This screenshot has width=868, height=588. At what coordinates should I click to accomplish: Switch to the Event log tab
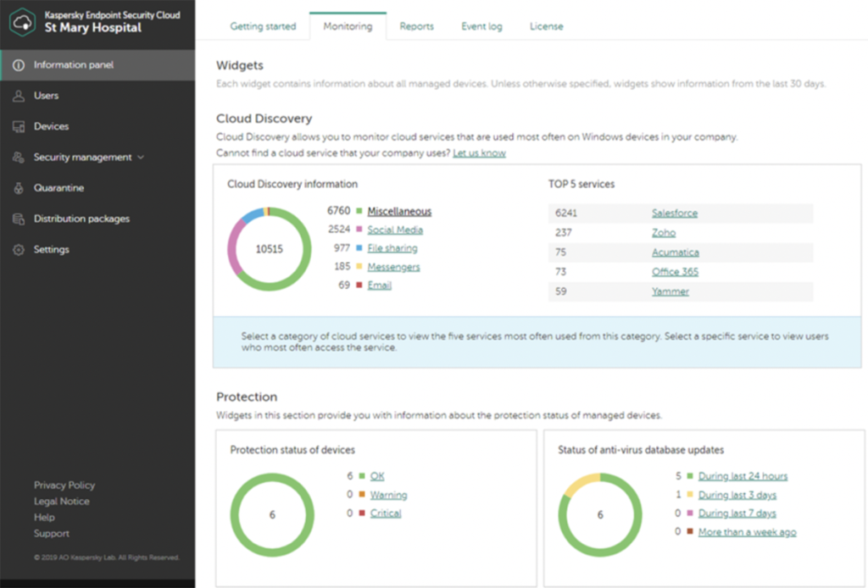point(481,26)
